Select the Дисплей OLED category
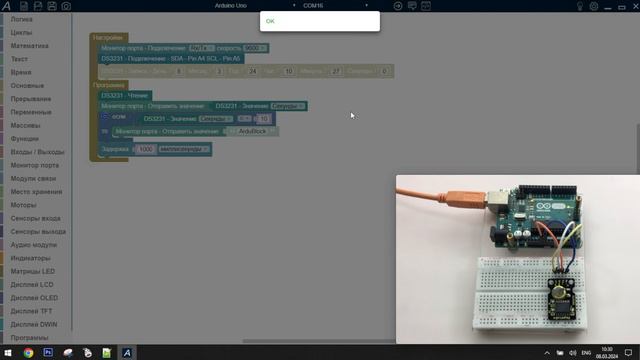640x360 pixels. tap(34, 298)
